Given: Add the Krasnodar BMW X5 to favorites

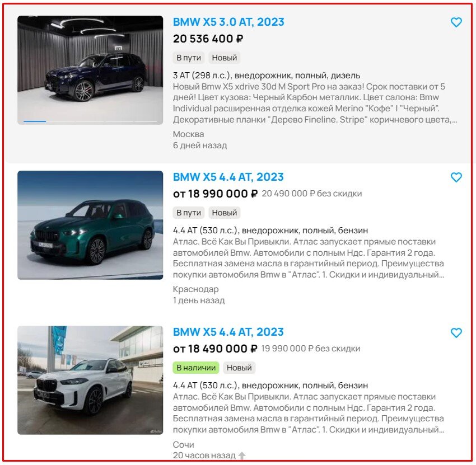Looking at the screenshot, I should [456, 177].
